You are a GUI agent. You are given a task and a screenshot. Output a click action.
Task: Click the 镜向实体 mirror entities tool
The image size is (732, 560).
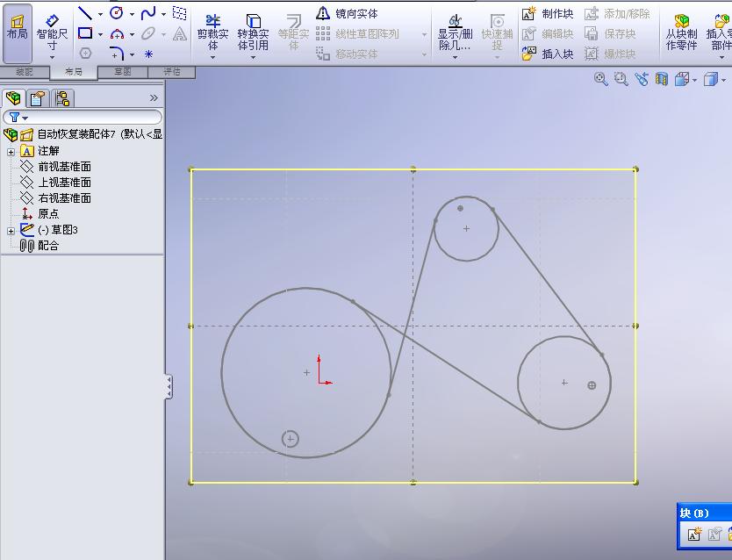[347, 13]
